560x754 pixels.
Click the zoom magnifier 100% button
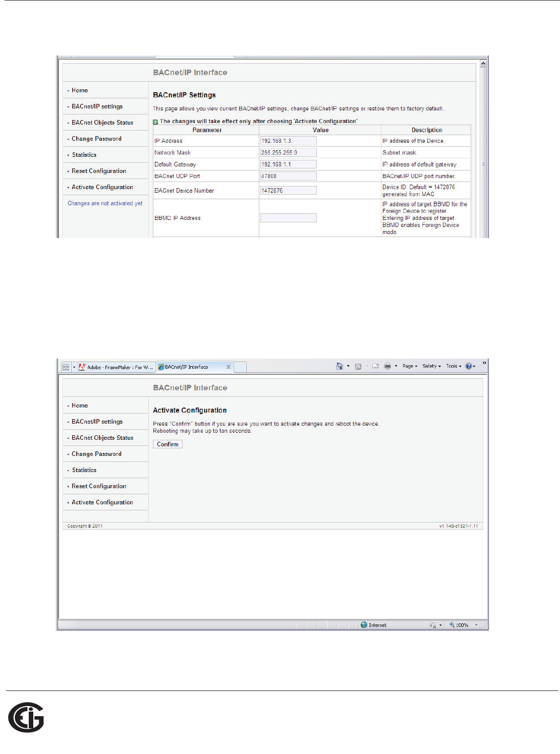pyautogui.click(x=459, y=625)
